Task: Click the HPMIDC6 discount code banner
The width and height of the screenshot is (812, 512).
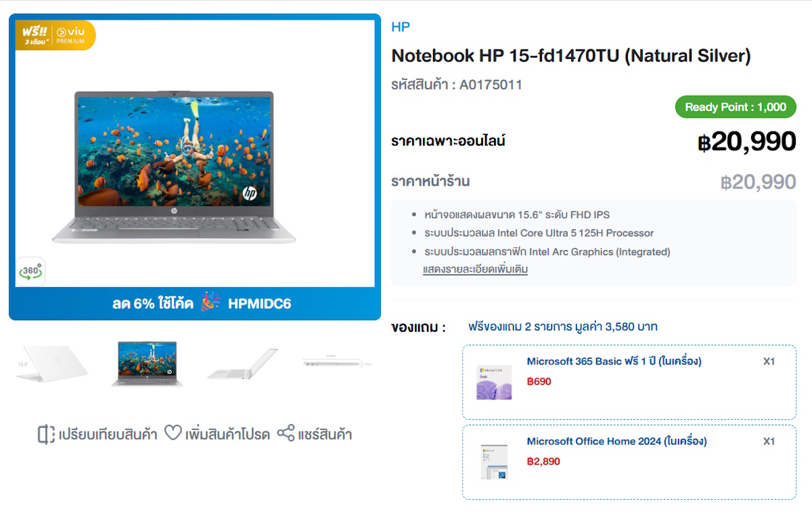Action: coord(195,303)
